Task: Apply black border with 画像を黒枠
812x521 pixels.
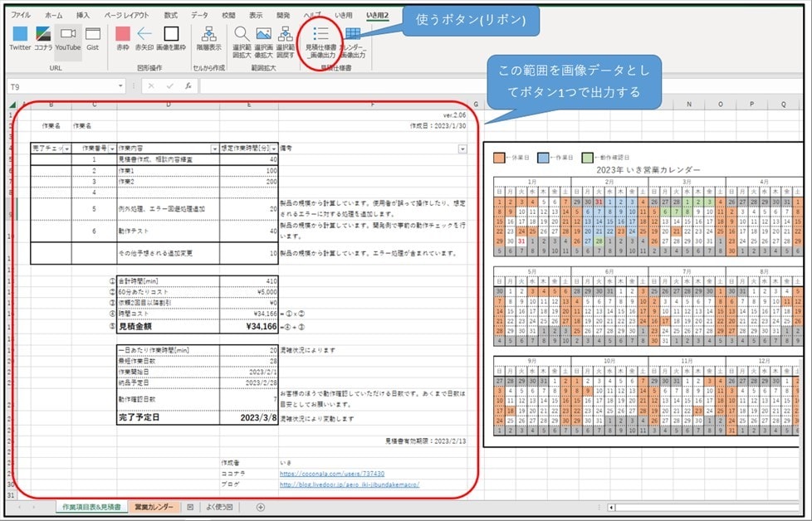Action: [171, 38]
